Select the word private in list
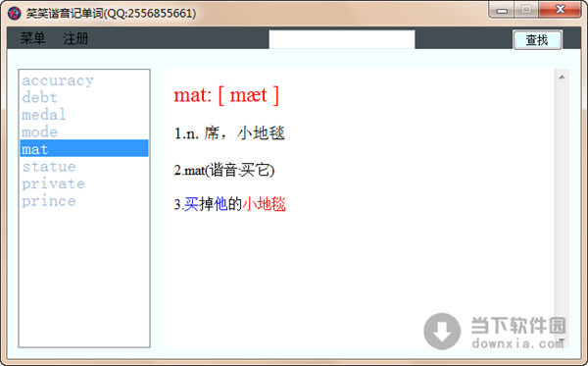 (x=84, y=183)
